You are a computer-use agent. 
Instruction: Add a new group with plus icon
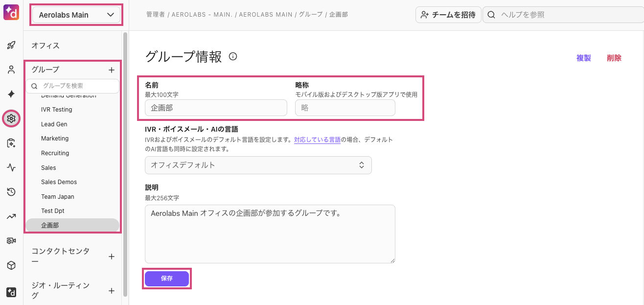coord(111,70)
